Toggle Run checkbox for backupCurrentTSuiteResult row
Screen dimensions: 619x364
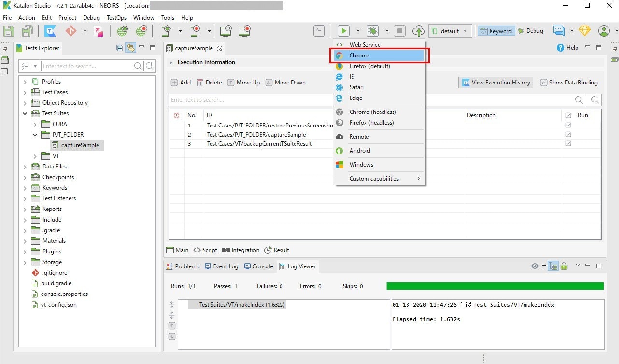568,143
